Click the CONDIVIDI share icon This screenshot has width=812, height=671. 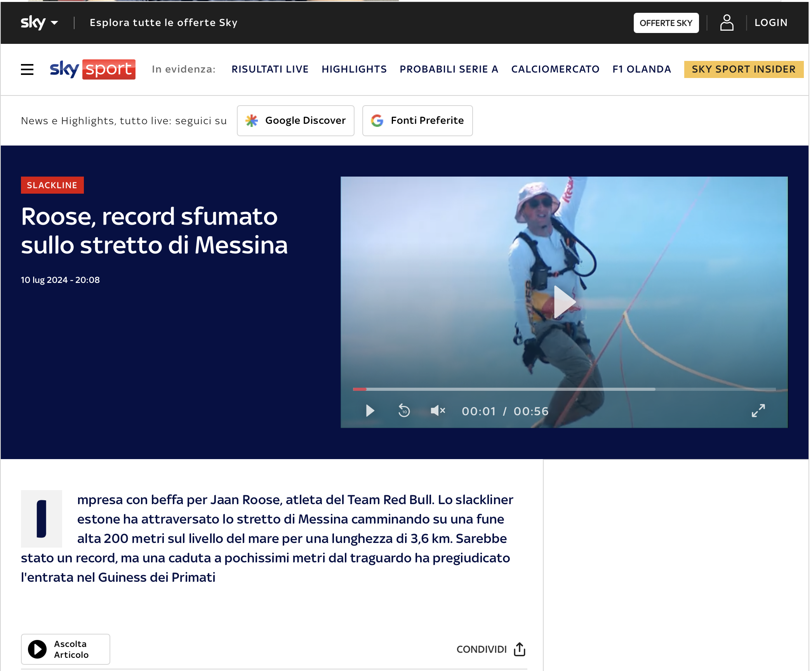(x=519, y=649)
